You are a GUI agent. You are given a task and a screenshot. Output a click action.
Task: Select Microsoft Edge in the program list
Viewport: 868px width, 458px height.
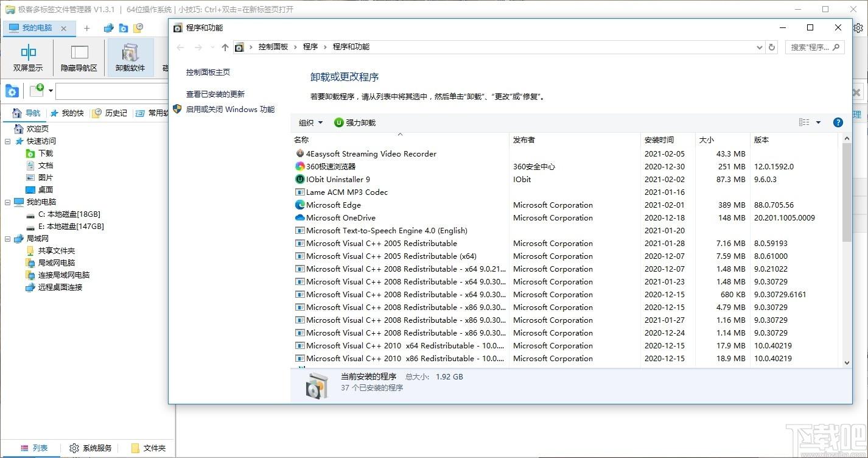click(566, 205)
